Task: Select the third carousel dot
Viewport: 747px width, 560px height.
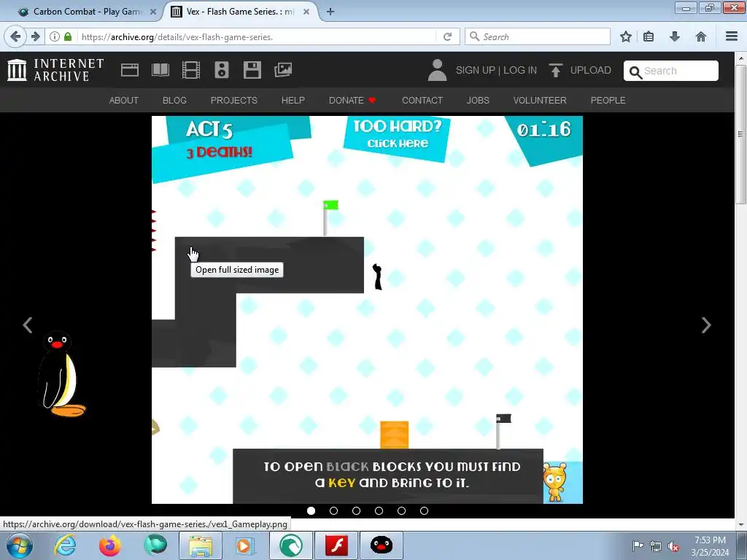Action: [356, 511]
